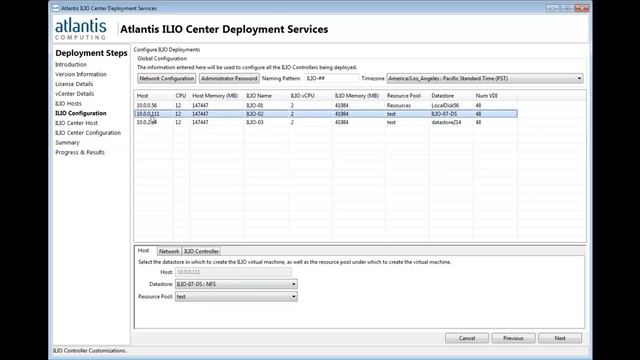
Task: Go back with the Previous button
Action: coord(513,338)
